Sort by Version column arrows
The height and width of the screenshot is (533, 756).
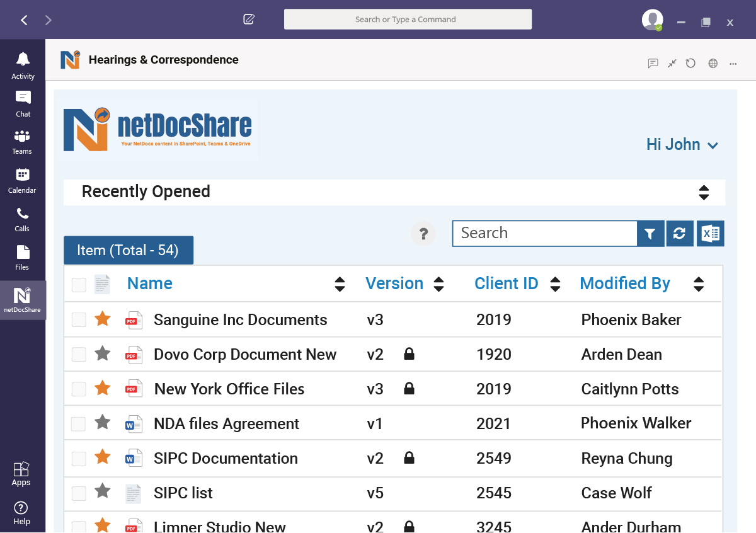(439, 285)
